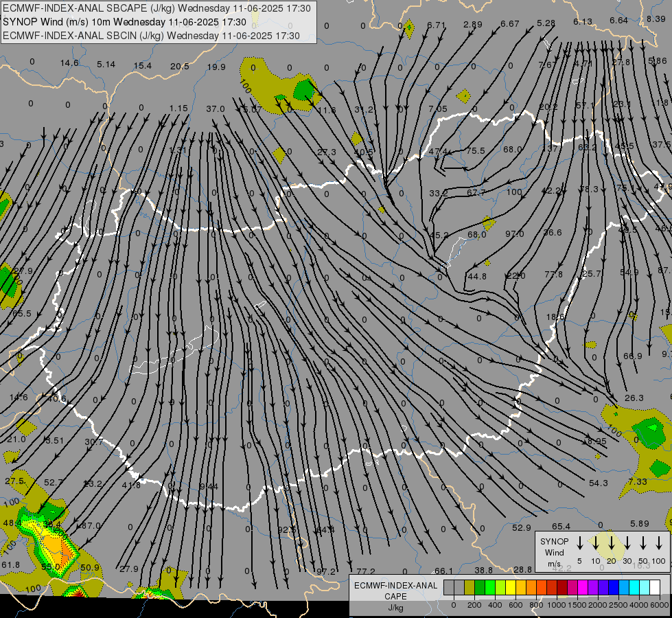The width and height of the screenshot is (672, 618).
Task: Click the 5 m/s wind arrow in legend
Action: (x=579, y=543)
